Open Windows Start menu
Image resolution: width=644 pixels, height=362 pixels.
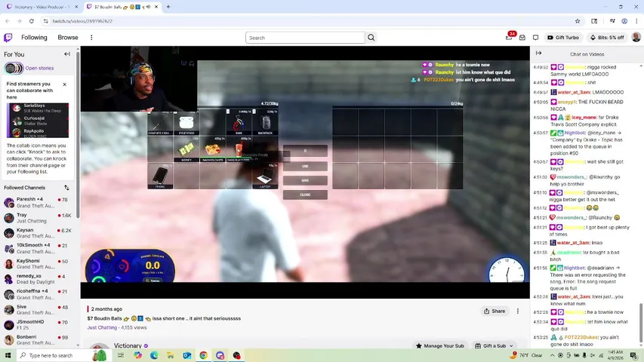coord(8,355)
